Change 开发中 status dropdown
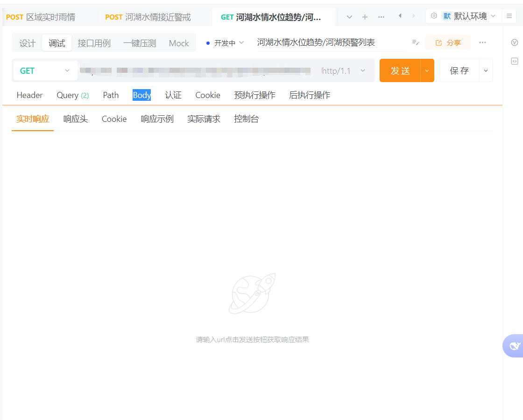The image size is (523, 420). coord(226,43)
